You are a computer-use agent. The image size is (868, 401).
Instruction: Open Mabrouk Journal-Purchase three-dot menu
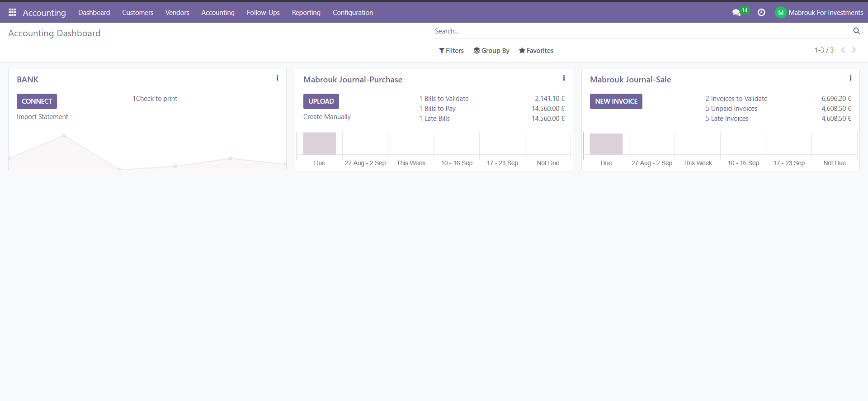click(564, 78)
